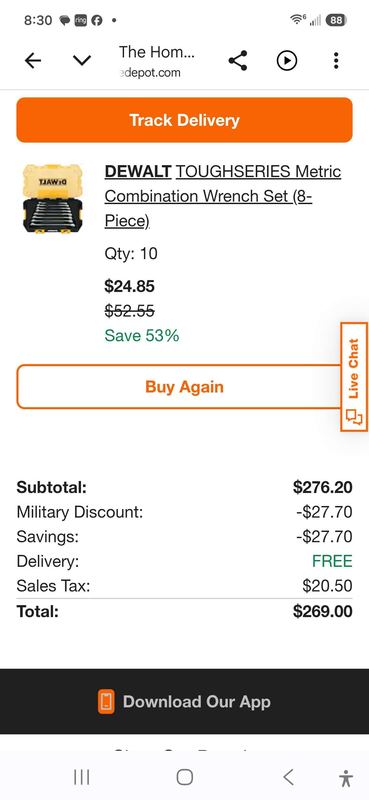Expand the down chevron beside back arrow
The width and height of the screenshot is (369, 800).
(82, 61)
